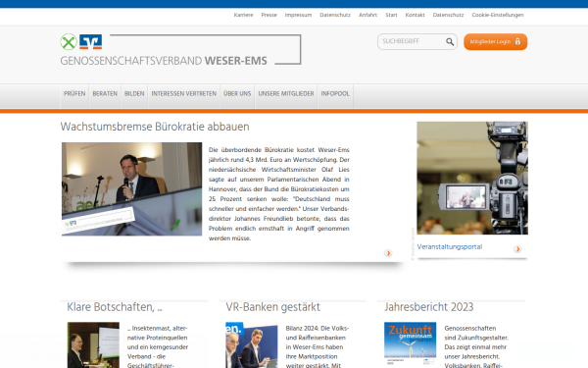The width and height of the screenshot is (588, 368).
Task: Open the Über uns menu
Action: point(237,94)
